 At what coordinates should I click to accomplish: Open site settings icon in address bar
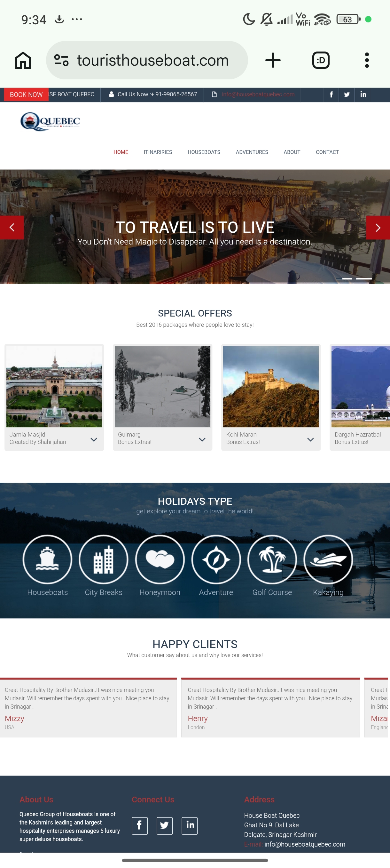click(61, 60)
